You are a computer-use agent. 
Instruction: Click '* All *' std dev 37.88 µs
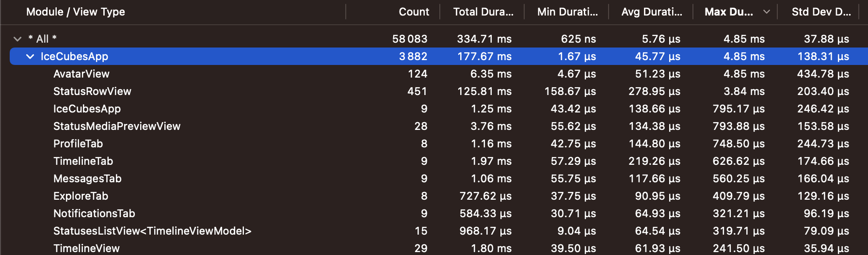826,39
